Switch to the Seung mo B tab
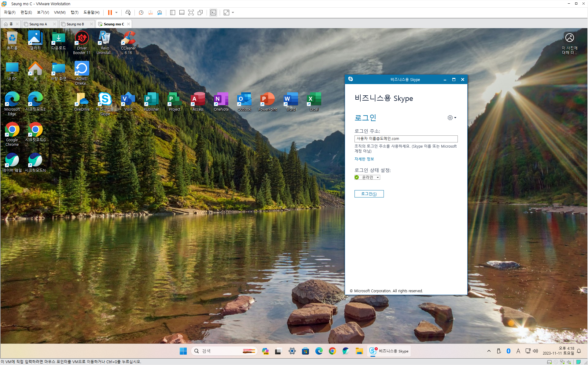Viewport: 588px width, 365px height. coord(75,24)
